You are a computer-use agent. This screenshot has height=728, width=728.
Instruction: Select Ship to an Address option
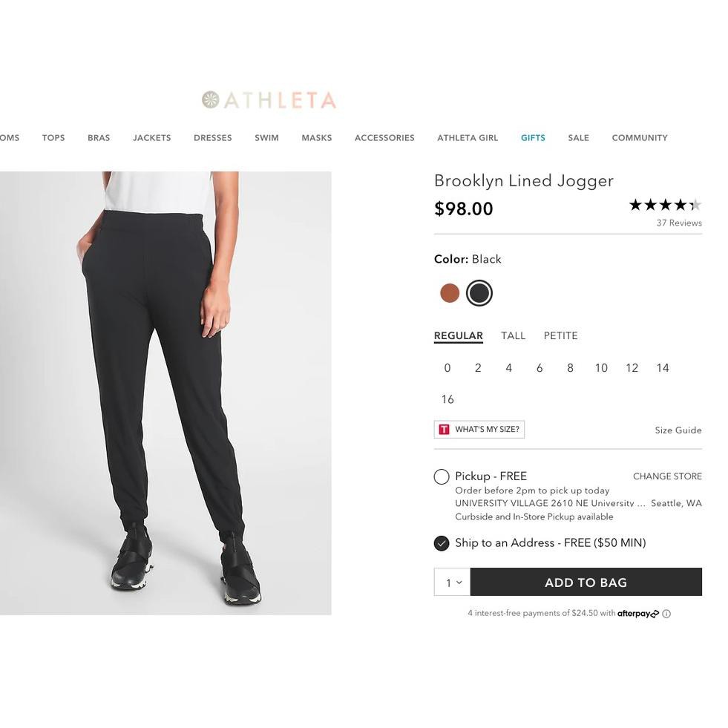point(441,543)
